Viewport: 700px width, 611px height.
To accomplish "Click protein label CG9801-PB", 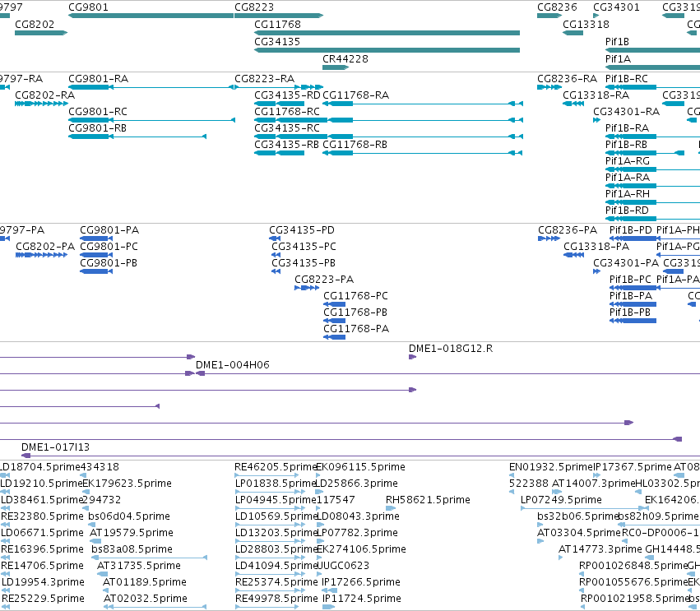I will (109, 264).
